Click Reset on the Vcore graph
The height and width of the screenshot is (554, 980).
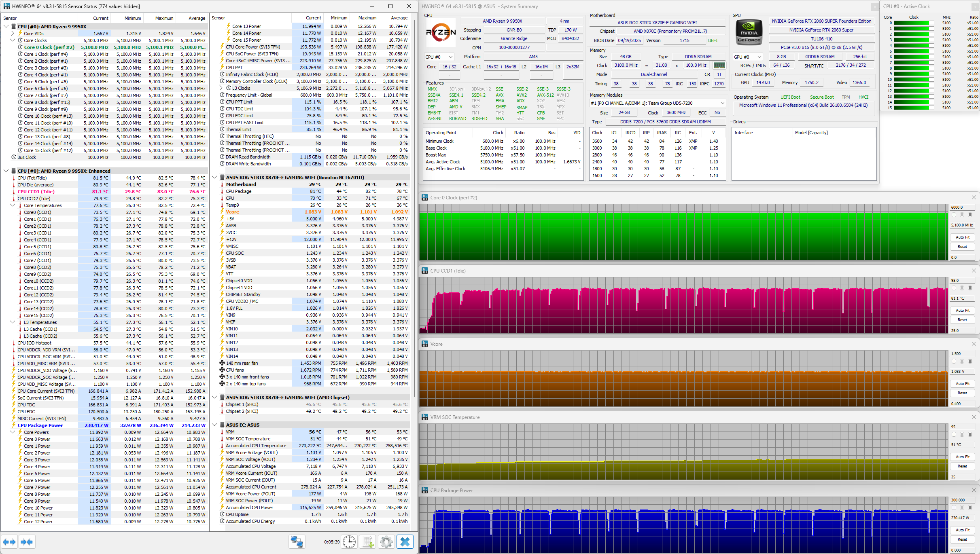coord(962,393)
